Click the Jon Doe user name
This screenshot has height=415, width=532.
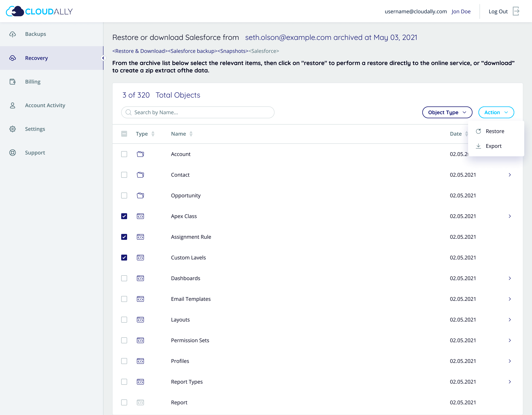click(x=461, y=11)
